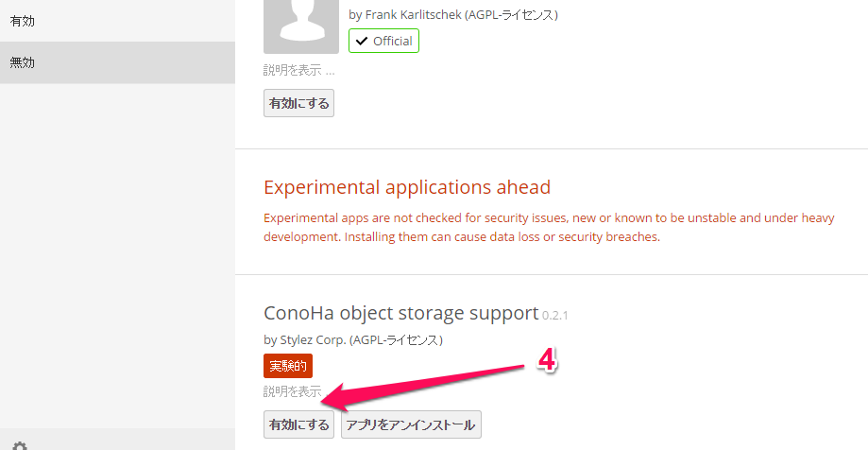This screenshot has height=450, width=868.
Task: Select the 無効 sidebar category
Action: pos(23,62)
